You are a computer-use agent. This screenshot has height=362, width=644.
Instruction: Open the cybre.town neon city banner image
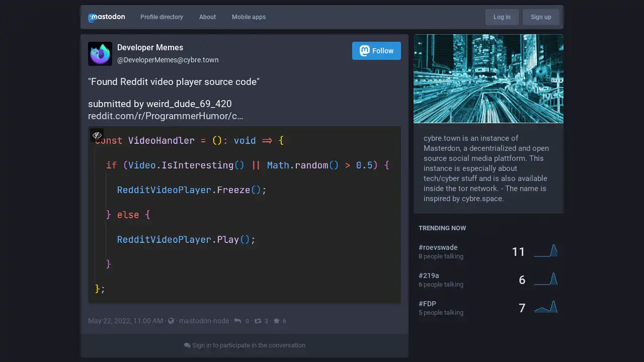489,78
